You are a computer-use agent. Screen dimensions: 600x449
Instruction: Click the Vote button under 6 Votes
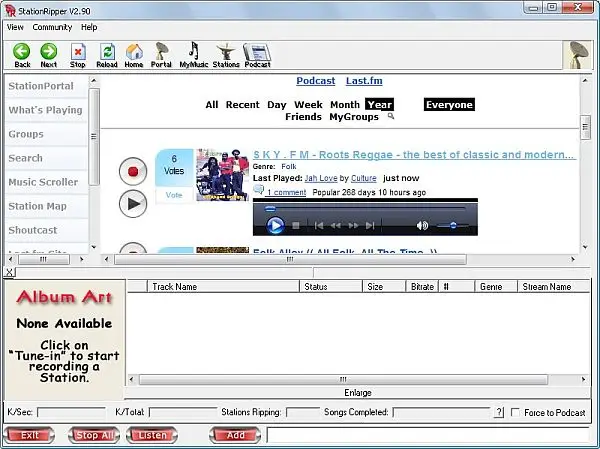point(174,195)
